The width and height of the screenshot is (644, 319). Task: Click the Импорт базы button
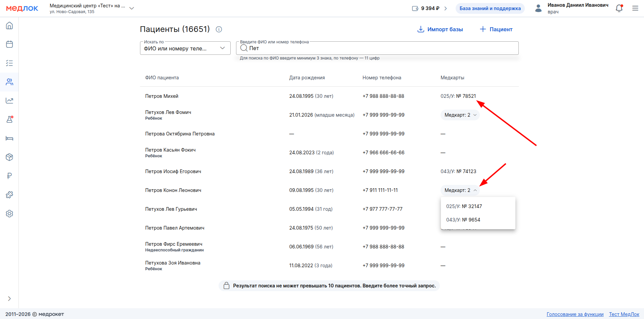point(440,29)
